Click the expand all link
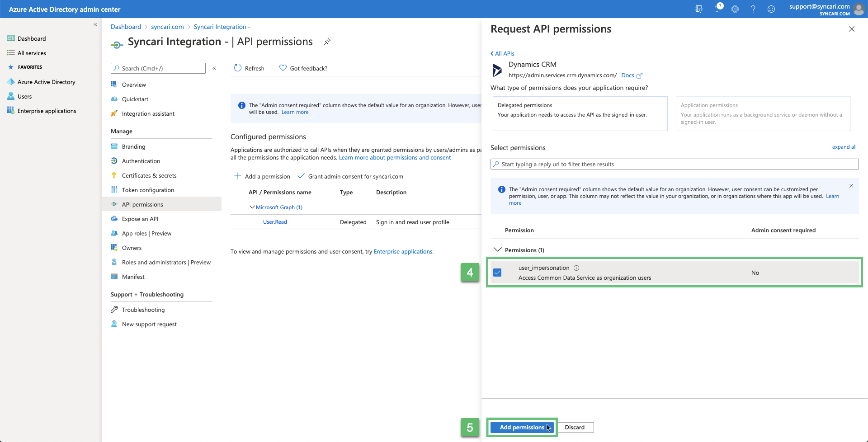Viewport: 868px width, 442px height. [x=844, y=147]
